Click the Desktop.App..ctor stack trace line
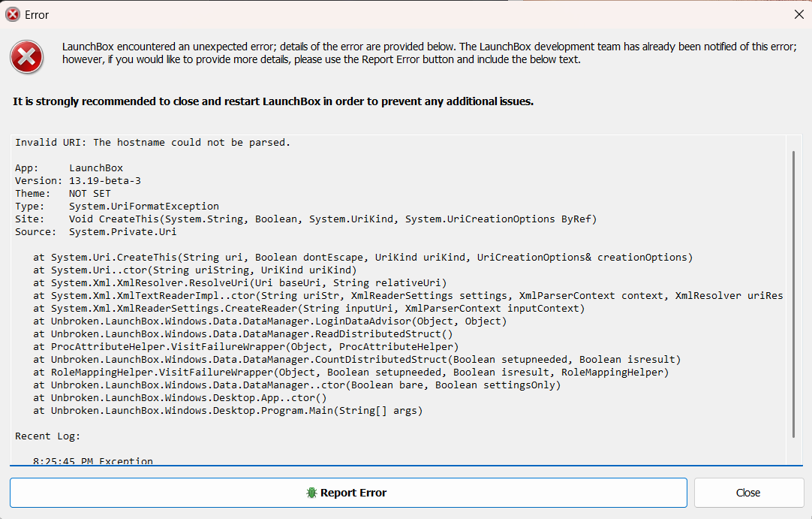The width and height of the screenshot is (812, 519). click(x=179, y=397)
